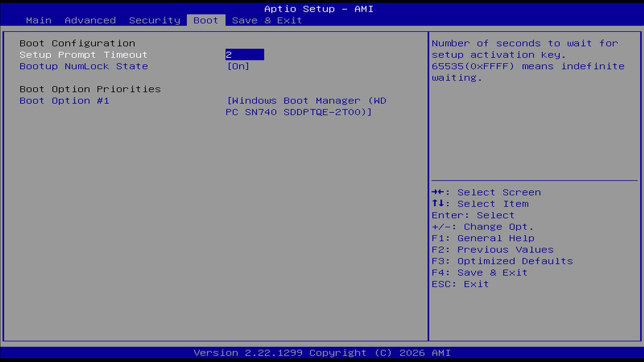Click the +/-: Change Opt. hint
Image resolution: width=644 pixels, height=362 pixels.
(482, 227)
